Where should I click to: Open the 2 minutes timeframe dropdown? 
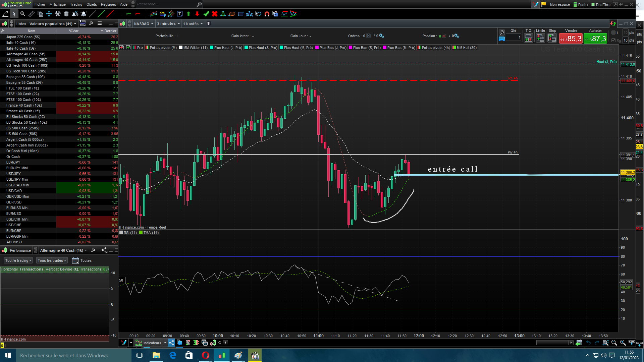click(168, 24)
